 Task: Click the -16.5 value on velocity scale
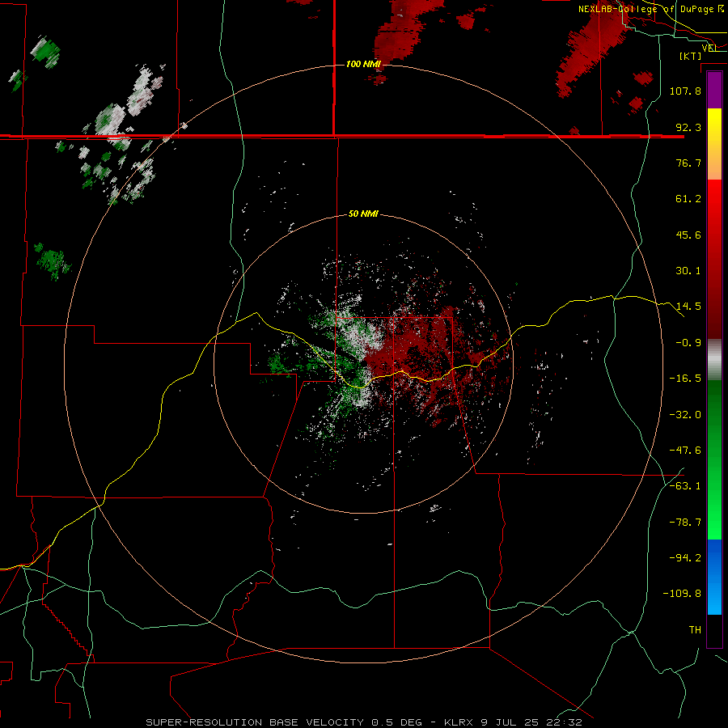coord(685,379)
